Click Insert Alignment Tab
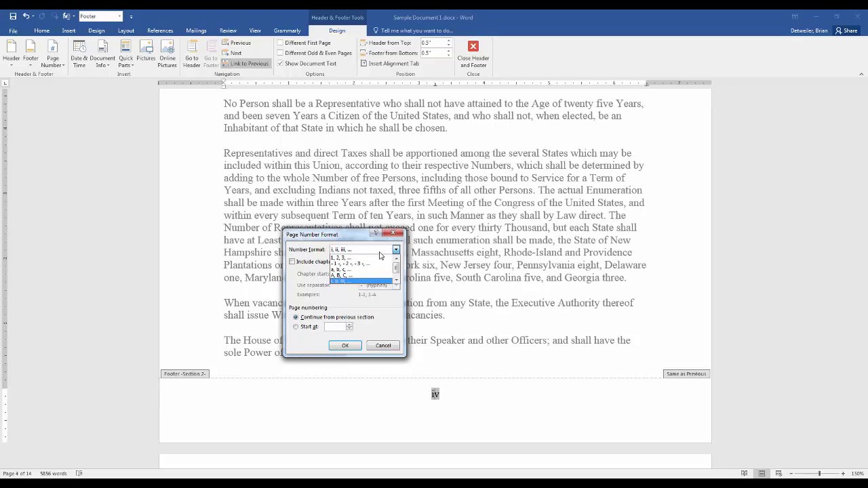Image resolution: width=868 pixels, height=488 pixels. [x=390, y=63]
